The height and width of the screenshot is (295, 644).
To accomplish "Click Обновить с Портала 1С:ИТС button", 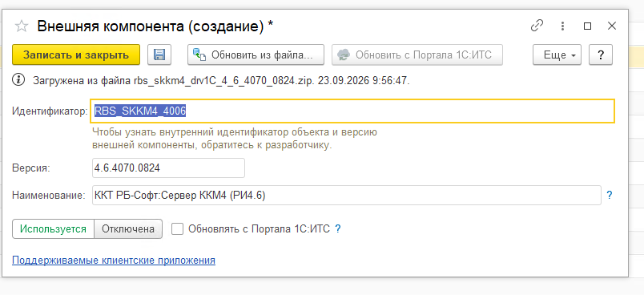I will pos(417,55).
